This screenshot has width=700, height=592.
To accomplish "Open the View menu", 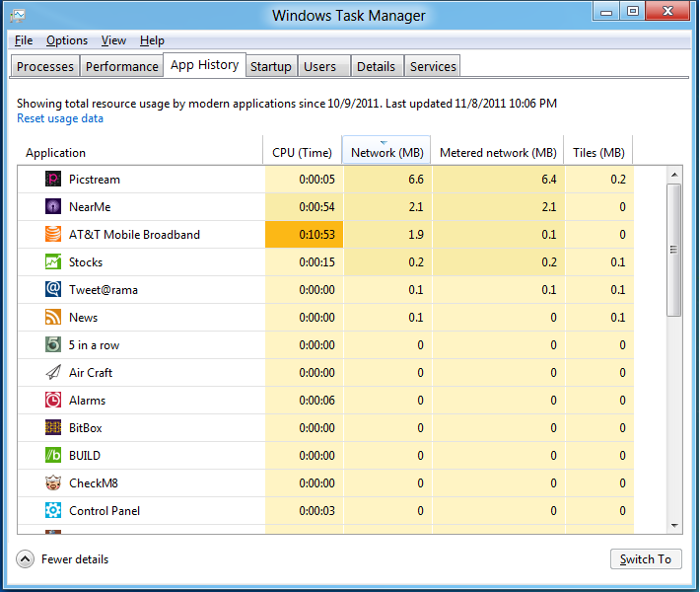I will [x=113, y=40].
